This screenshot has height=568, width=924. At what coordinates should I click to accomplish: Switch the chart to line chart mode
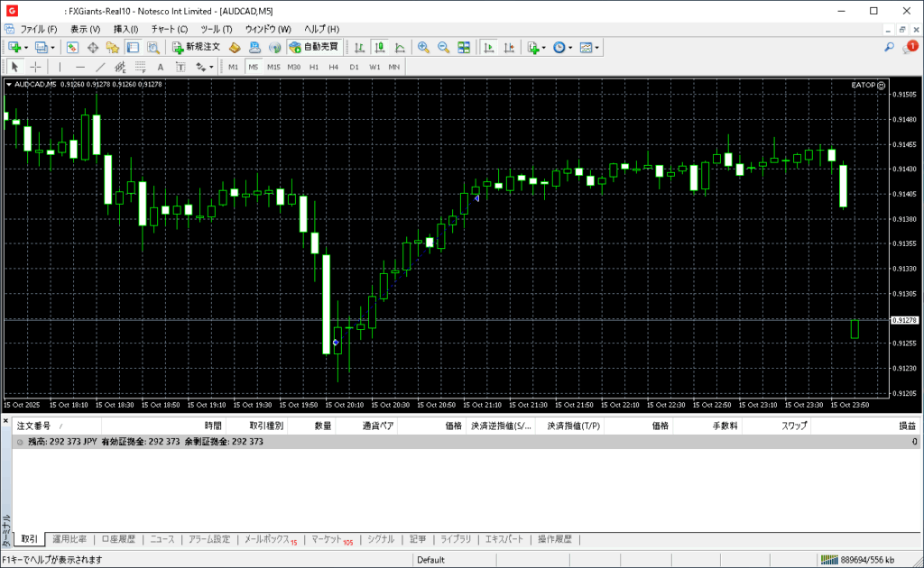tap(400, 47)
